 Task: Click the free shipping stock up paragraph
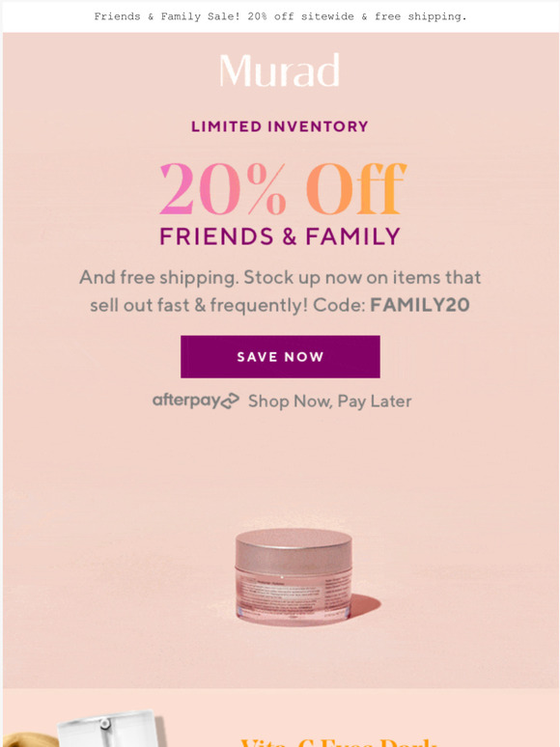280,291
